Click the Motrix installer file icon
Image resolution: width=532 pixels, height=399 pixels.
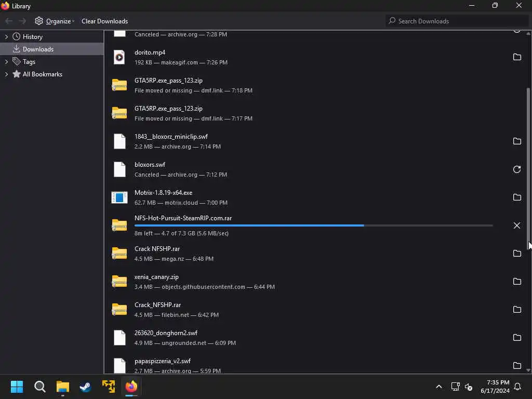(x=119, y=197)
